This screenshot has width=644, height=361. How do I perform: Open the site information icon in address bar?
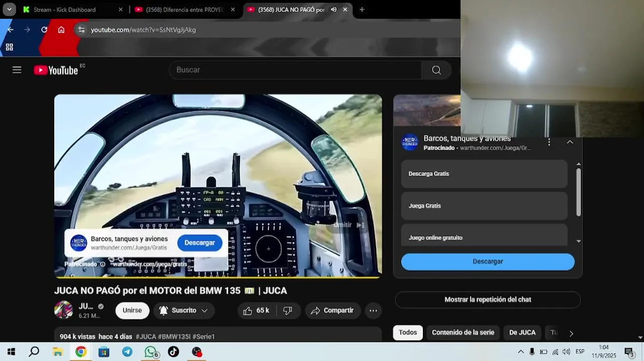[82, 30]
